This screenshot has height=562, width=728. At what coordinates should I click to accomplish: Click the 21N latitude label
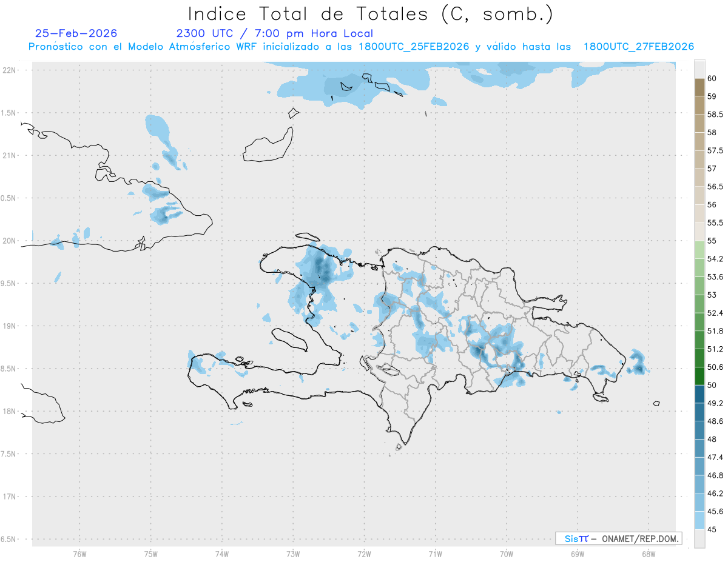pyautogui.click(x=10, y=155)
